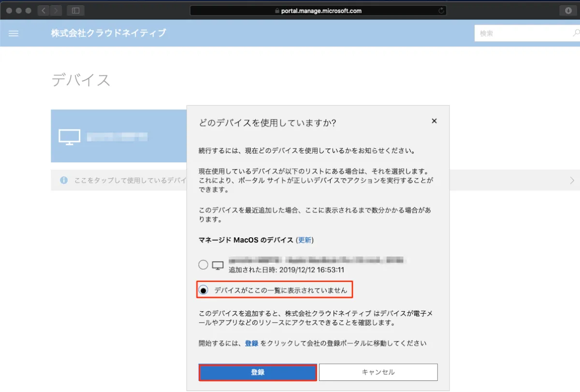Click the portal.manage.microsoft.com address bar

(318, 11)
